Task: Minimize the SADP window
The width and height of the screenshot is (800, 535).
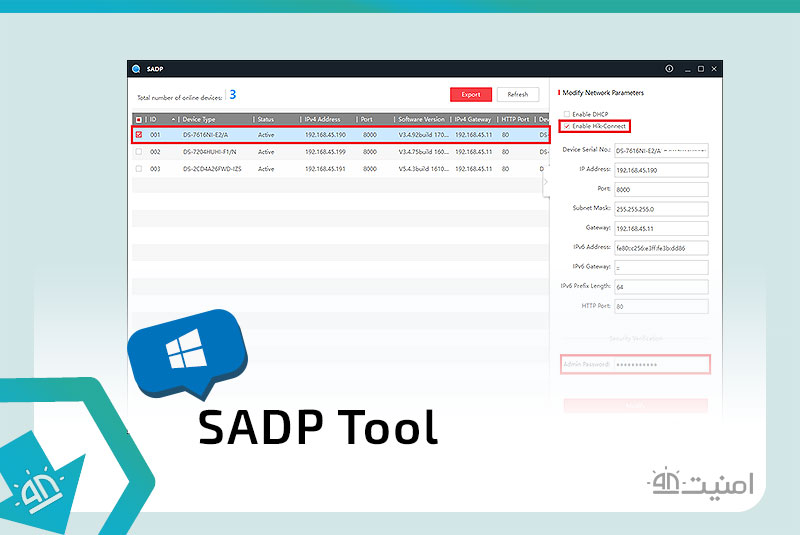Action: tap(688, 69)
